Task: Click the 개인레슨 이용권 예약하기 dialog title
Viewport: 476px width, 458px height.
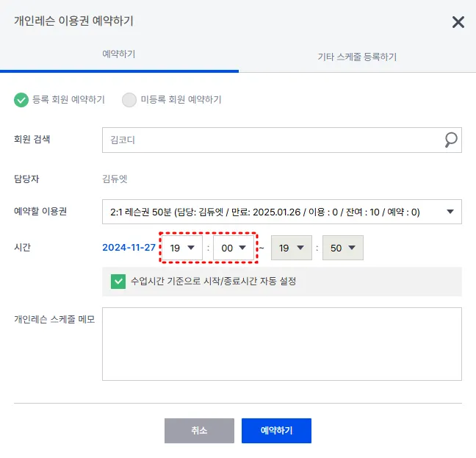Action: point(73,21)
